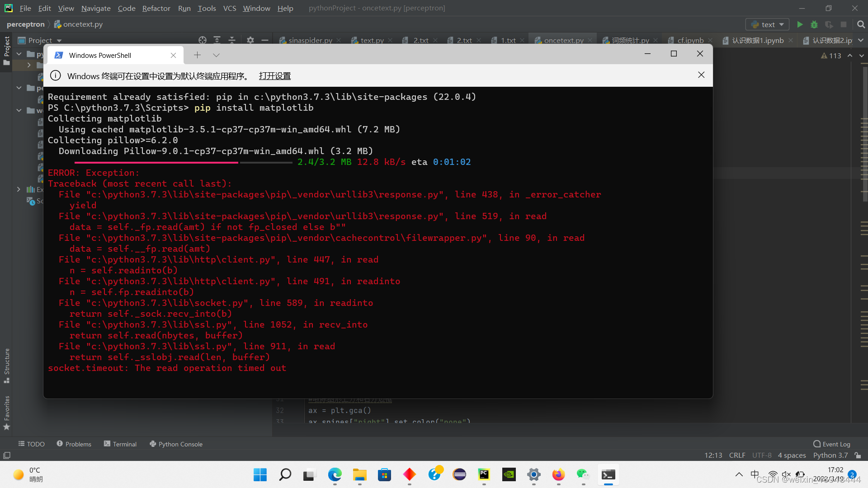Click the 打开设置 link in the terminal banner
This screenshot has width=868, height=488.
(x=274, y=76)
